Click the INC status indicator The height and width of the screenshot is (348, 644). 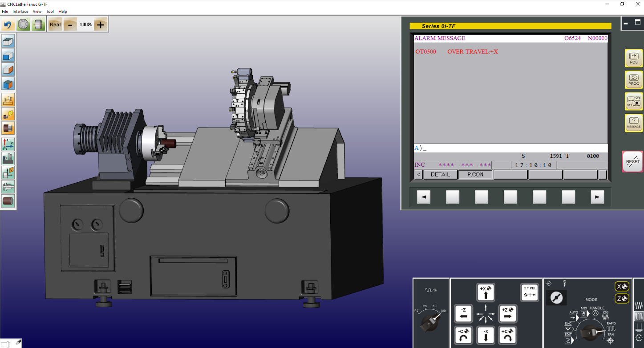tap(420, 165)
